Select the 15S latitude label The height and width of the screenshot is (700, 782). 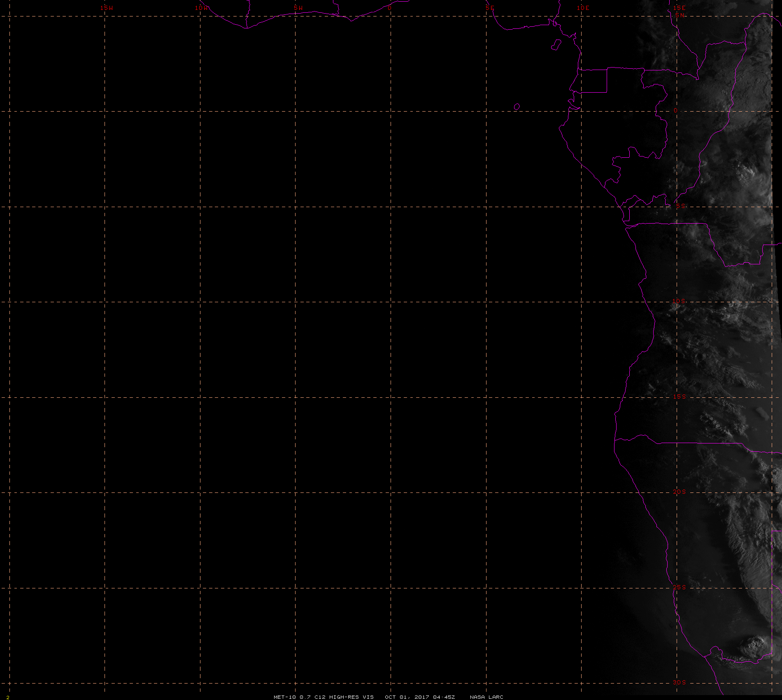[680, 397]
